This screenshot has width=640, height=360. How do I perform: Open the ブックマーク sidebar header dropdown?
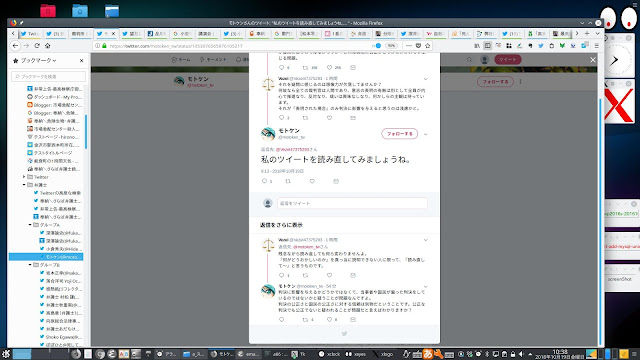pos(38,60)
